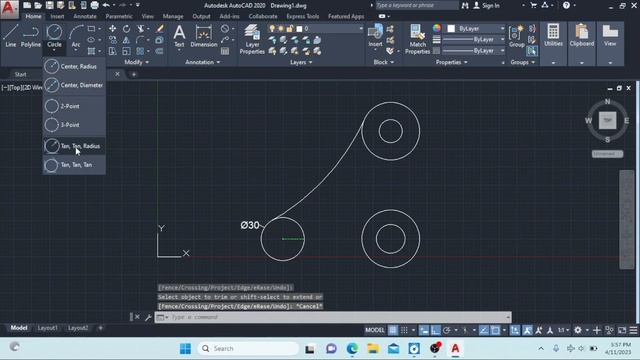The image size is (640, 360).
Task: Toggle polar tracking in status bar
Action: click(447, 330)
